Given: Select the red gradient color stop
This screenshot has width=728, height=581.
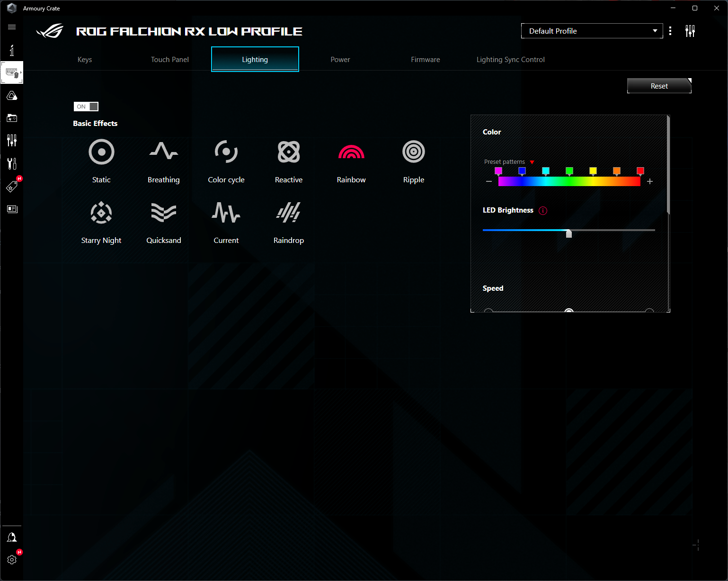Looking at the screenshot, I should pos(640,171).
